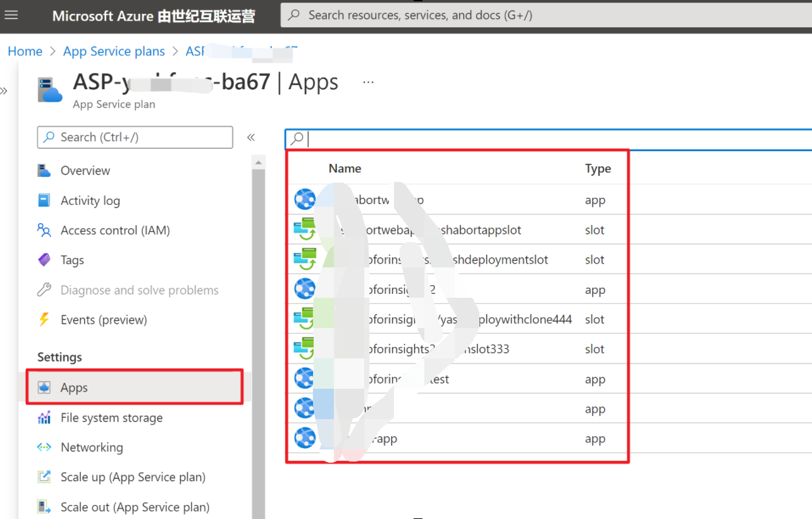Expand the far-left collapsed portal pane

click(4, 91)
